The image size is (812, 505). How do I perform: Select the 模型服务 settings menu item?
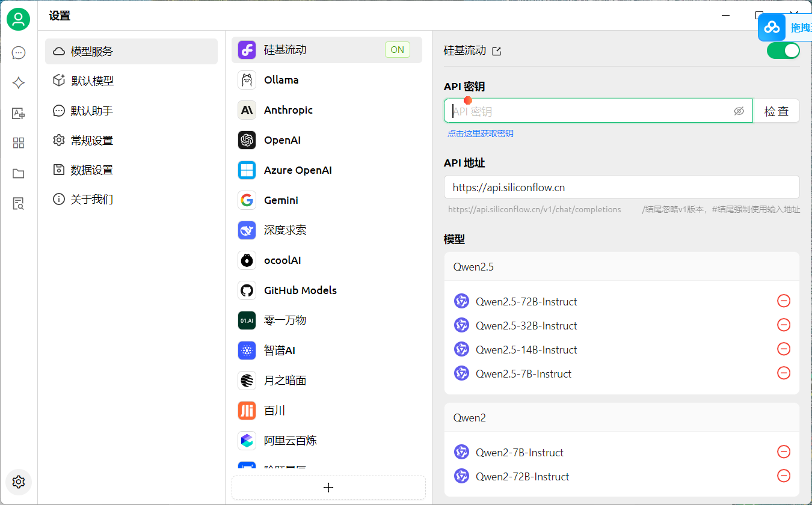[131, 51]
